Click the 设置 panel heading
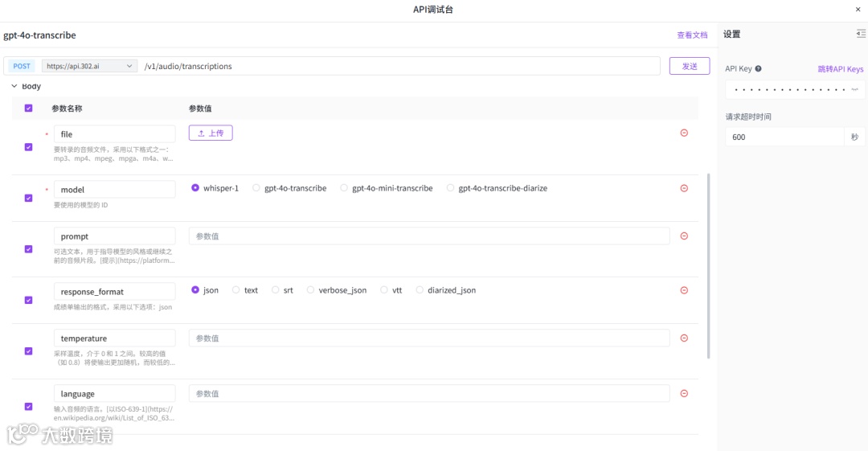Viewport: 868px width, 451px height. pos(732,35)
